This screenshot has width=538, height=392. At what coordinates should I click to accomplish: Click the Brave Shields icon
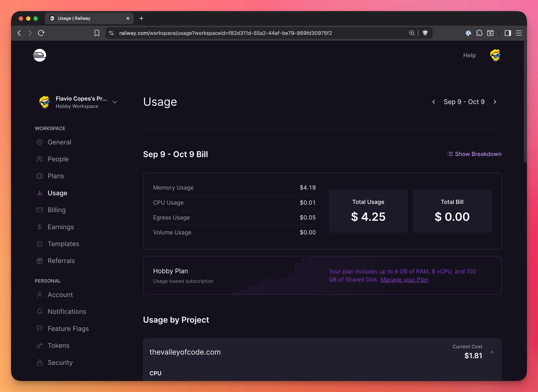[x=425, y=33]
